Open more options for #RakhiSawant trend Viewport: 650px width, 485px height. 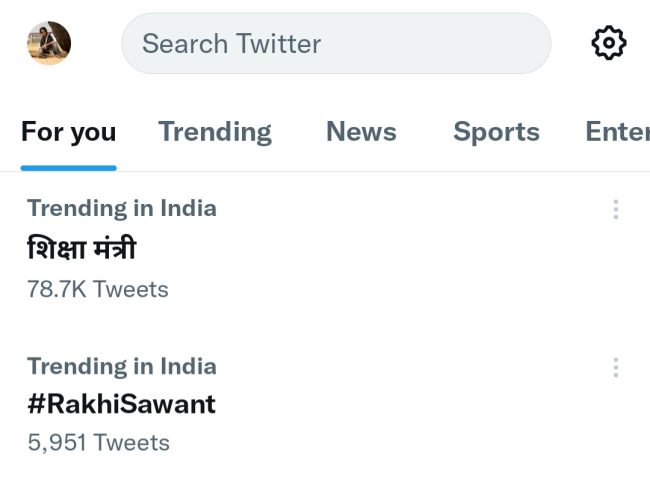(615, 367)
